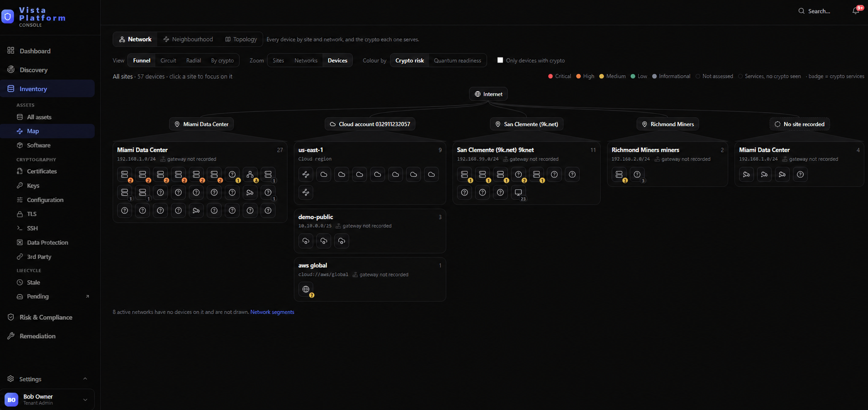Click first router device in No site Miami card
Screen dimensions: 868x410
(x=746, y=175)
